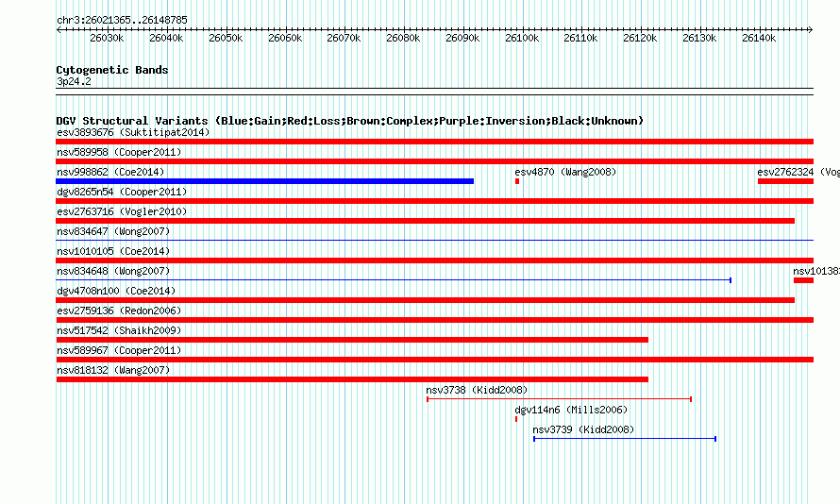The height and width of the screenshot is (504, 840).
Task: Open dgv8265n54 (Cooper2011) label
Action: (x=122, y=192)
